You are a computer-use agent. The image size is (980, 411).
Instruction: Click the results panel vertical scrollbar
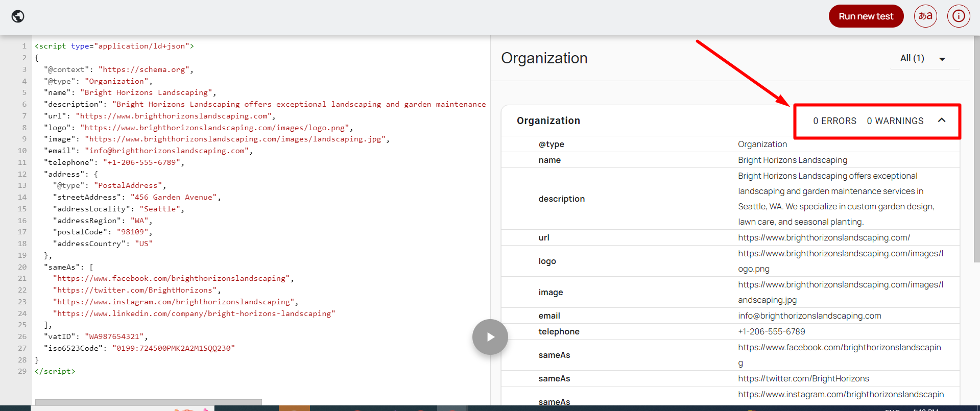coord(976,148)
